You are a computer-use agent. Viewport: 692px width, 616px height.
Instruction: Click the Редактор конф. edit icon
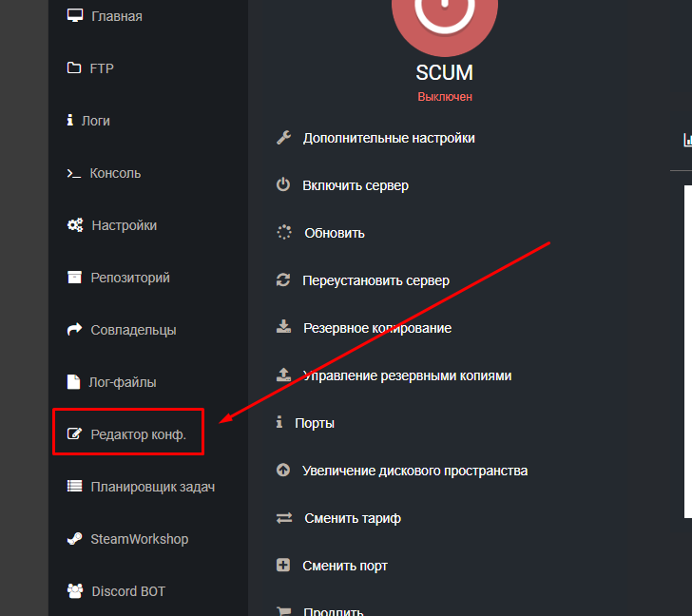coord(74,434)
